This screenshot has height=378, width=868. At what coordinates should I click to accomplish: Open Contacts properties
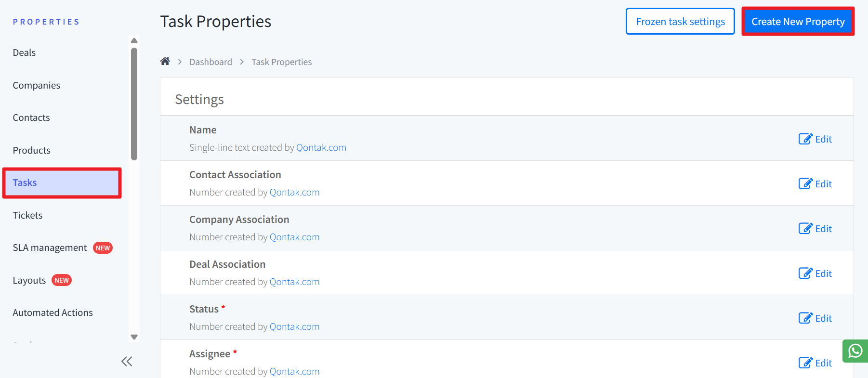(31, 118)
